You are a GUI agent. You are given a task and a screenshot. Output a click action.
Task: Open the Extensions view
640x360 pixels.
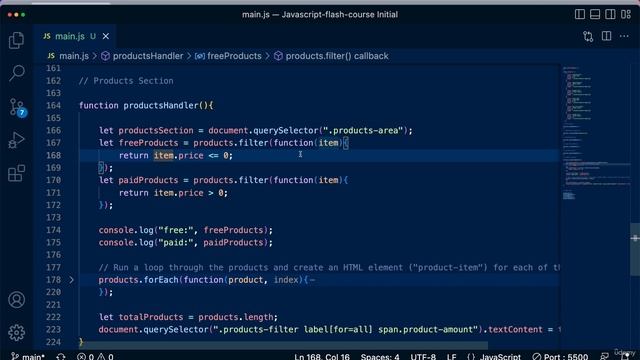tap(16, 173)
